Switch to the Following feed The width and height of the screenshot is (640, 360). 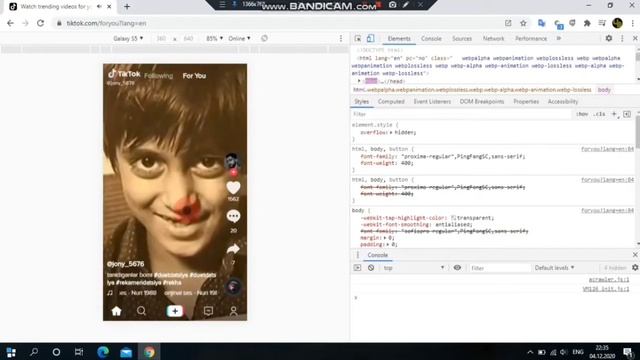158,76
